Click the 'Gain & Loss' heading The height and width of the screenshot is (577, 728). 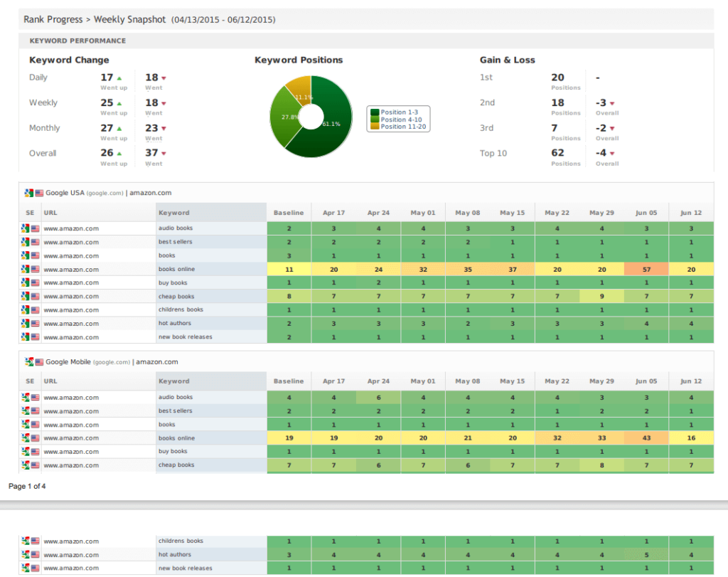[x=508, y=60]
